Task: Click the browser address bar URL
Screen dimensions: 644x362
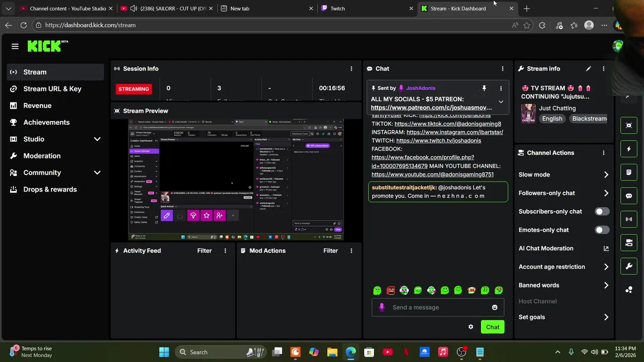Action: 90,25
